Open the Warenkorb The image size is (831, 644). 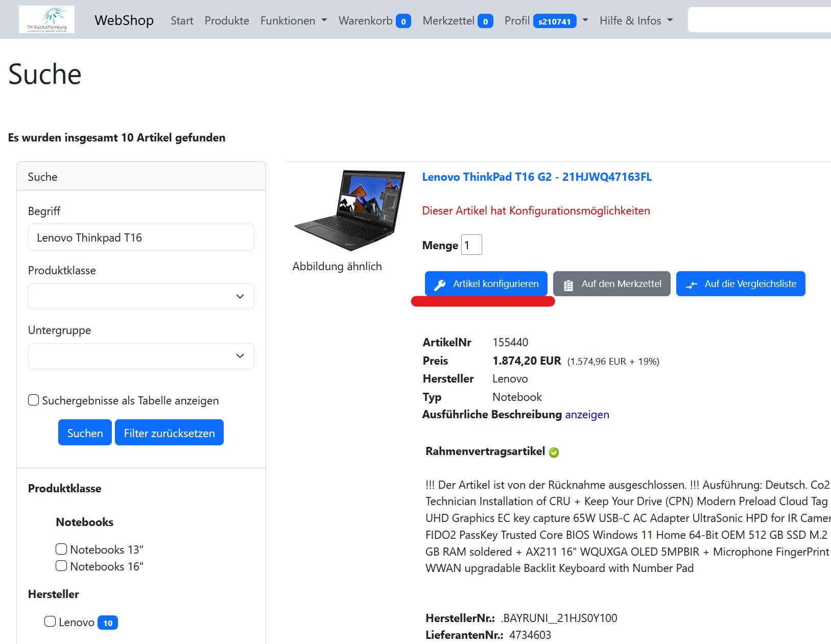(x=366, y=20)
